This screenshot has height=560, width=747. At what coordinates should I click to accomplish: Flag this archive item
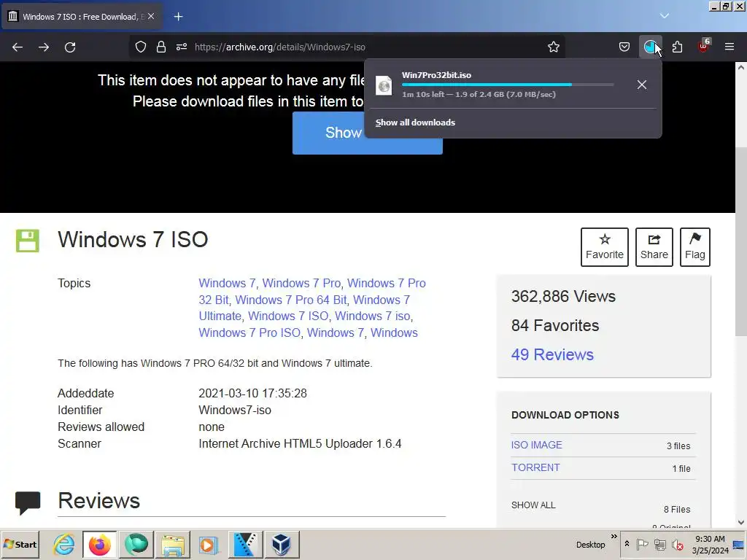[x=695, y=247]
